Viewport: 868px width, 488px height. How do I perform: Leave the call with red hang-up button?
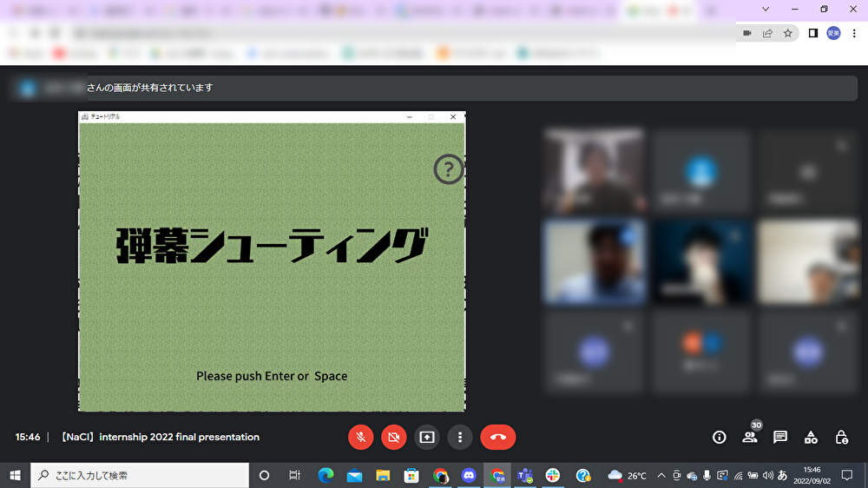[497, 438]
